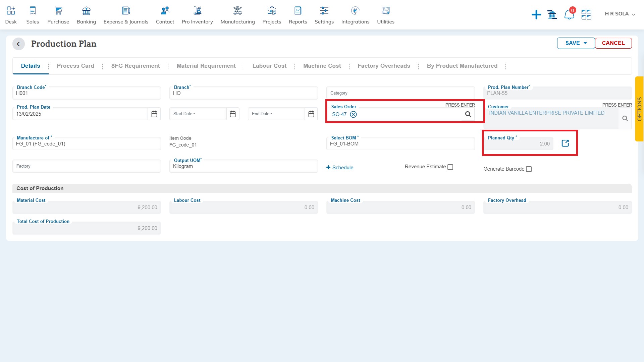Viewport: 644px width, 362px height.
Task: Search for a Sales Order
Action: coord(468,114)
